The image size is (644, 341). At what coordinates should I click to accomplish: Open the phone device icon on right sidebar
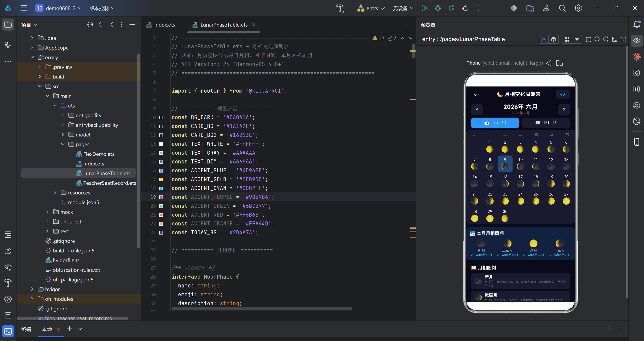(x=637, y=142)
